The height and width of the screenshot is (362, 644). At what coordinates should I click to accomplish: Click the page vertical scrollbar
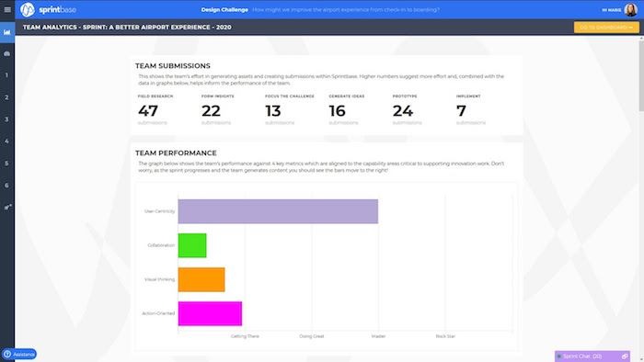(x=641, y=74)
